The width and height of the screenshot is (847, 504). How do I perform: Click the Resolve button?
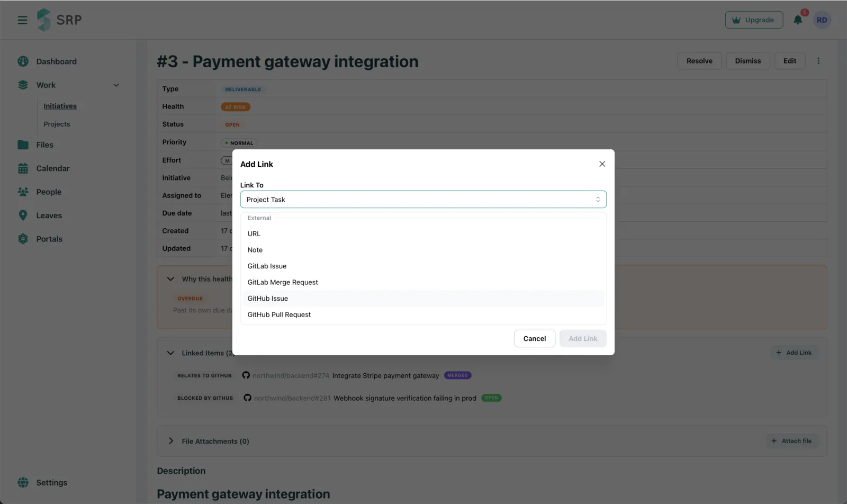(699, 61)
